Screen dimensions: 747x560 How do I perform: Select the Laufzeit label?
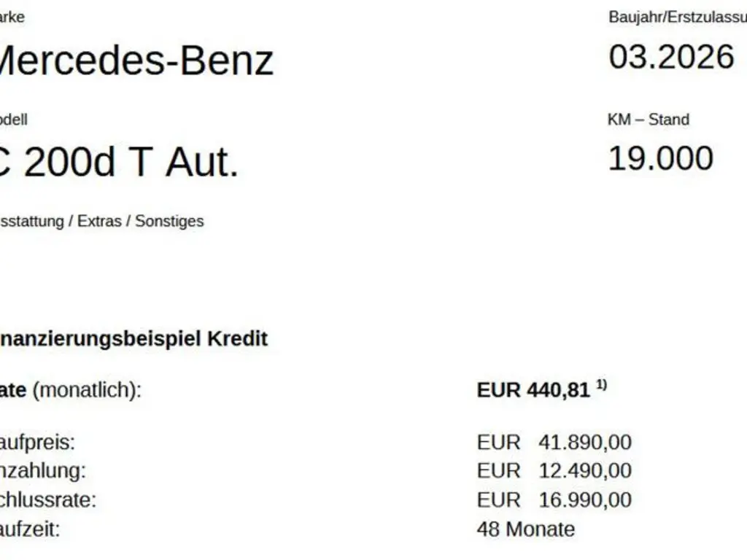pos(30,529)
